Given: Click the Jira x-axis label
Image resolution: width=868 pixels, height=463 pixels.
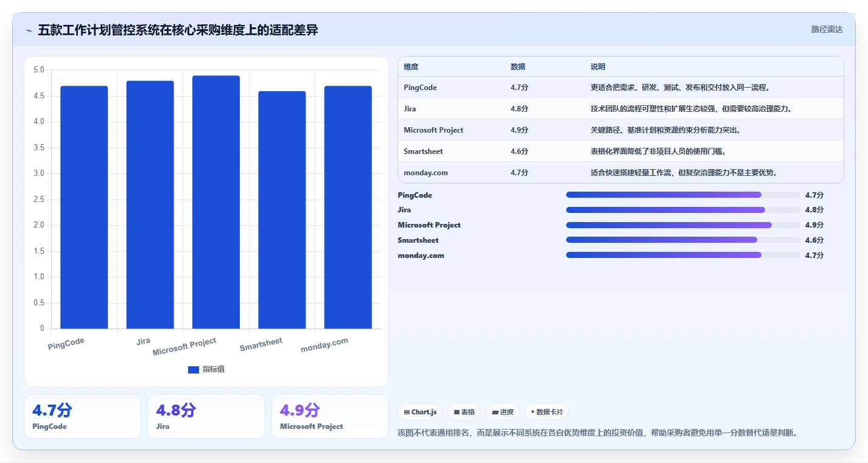Looking at the screenshot, I should 144,341.
